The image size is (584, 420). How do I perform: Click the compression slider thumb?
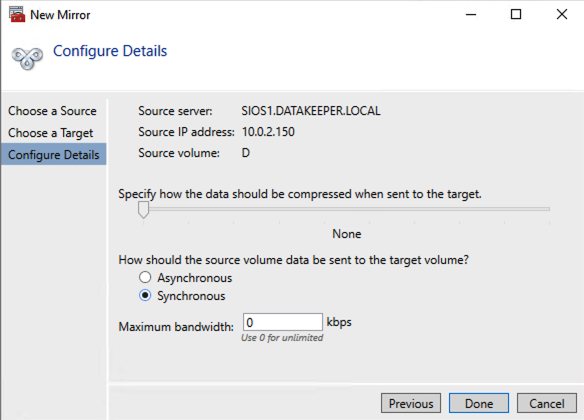[x=143, y=210]
